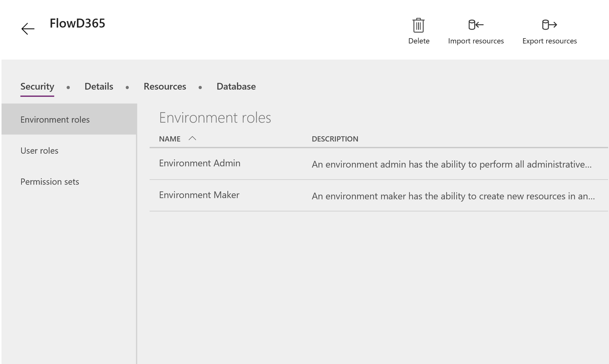Select the Import resources icon

click(476, 25)
